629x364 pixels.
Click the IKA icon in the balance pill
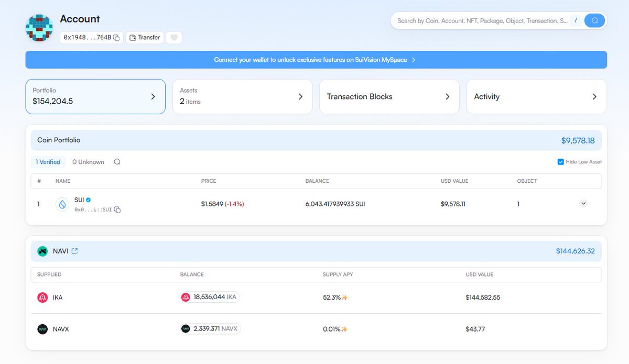point(186,297)
